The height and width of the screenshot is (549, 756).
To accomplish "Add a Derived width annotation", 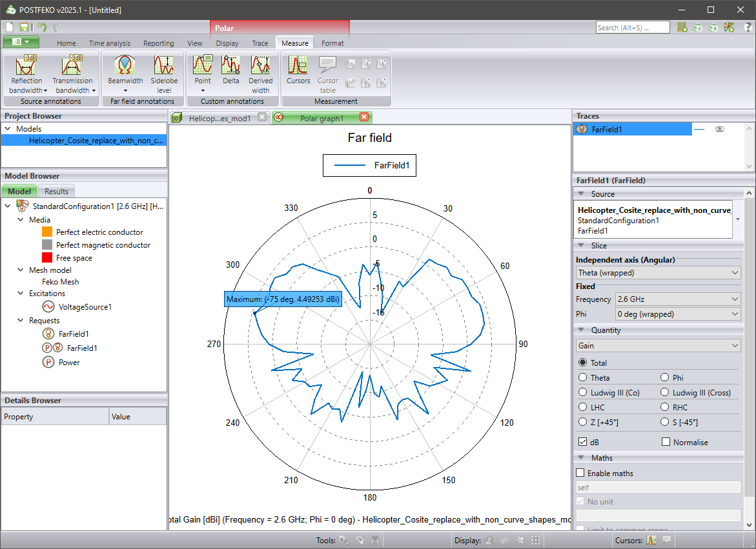I will click(260, 75).
